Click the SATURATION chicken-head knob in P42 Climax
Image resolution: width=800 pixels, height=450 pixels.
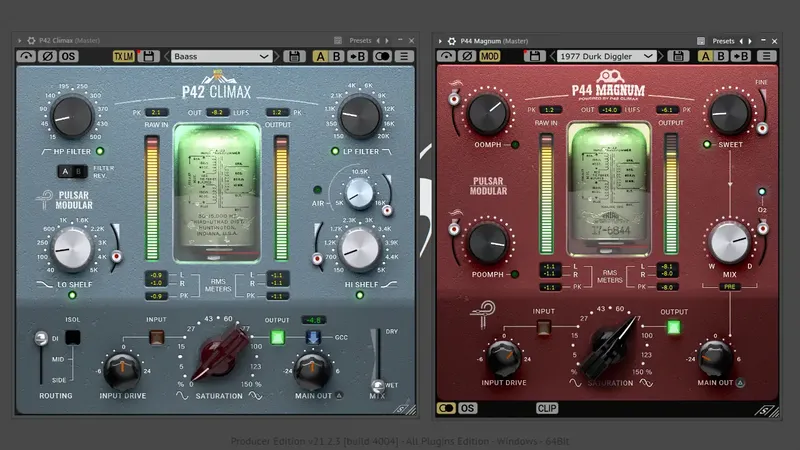coord(218,355)
